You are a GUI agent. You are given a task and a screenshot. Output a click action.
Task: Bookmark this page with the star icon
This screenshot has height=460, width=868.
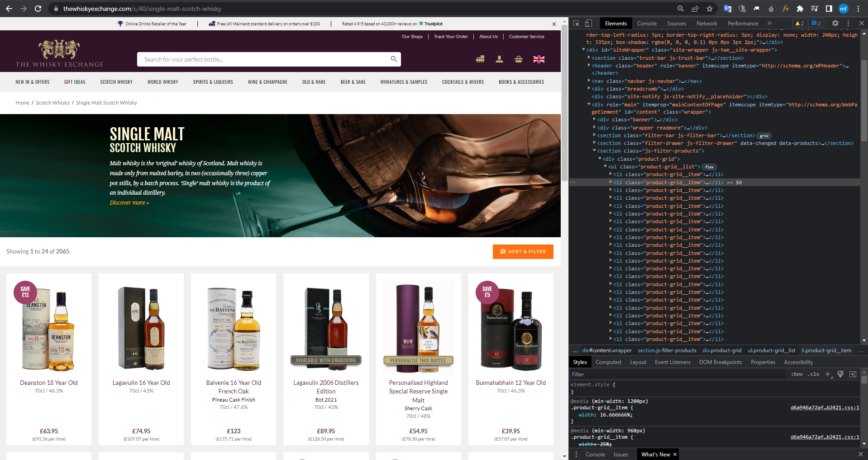pyautogui.click(x=710, y=9)
